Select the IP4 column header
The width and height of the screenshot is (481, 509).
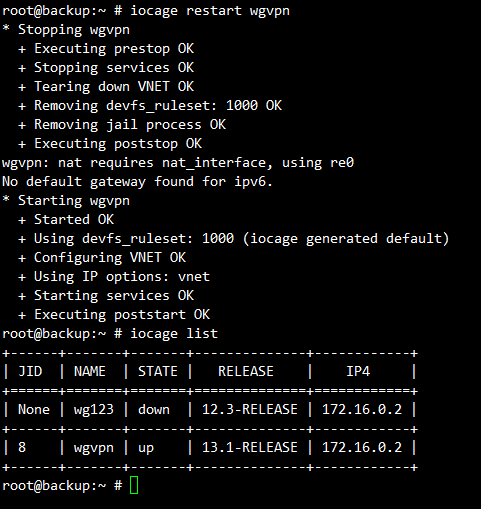click(358, 371)
